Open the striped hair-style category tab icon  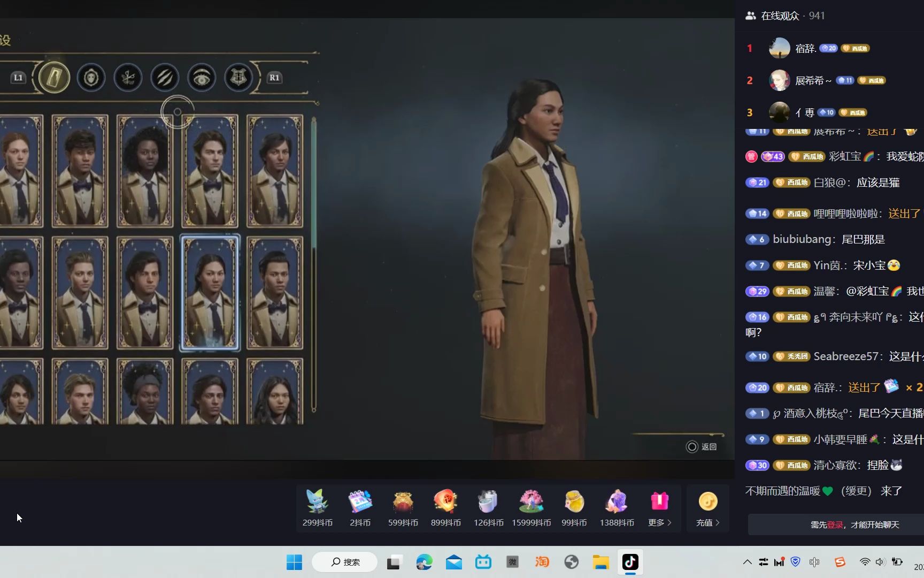165,78
